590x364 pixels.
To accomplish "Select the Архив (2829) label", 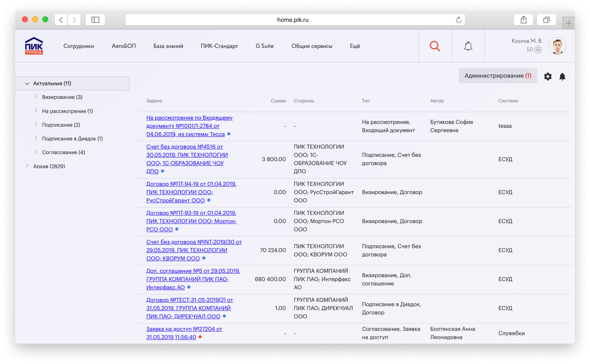I will pos(49,166).
